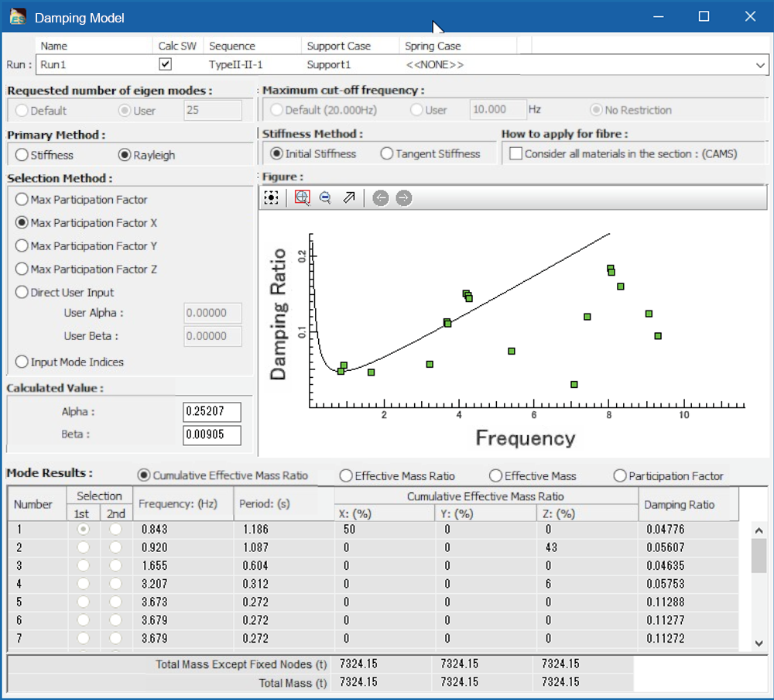Click Run1 name in the run row
This screenshot has height=700, width=774.
coord(53,65)
